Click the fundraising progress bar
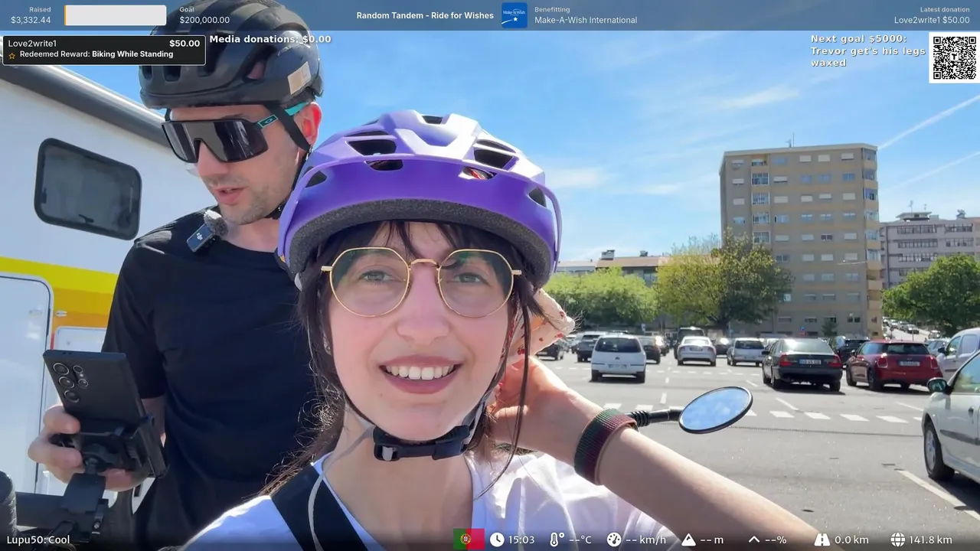Viewport: 980px width, 551px height. click(116, 15)
